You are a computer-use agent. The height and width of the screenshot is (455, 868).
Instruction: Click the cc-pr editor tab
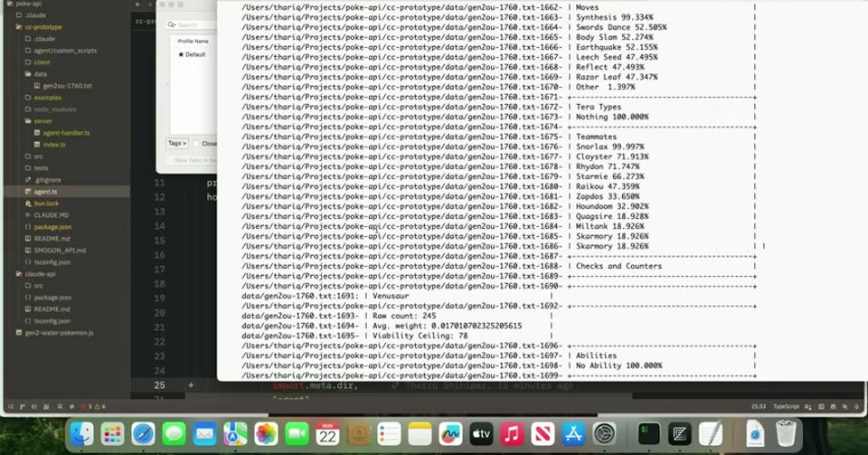[x=144, y=22]
